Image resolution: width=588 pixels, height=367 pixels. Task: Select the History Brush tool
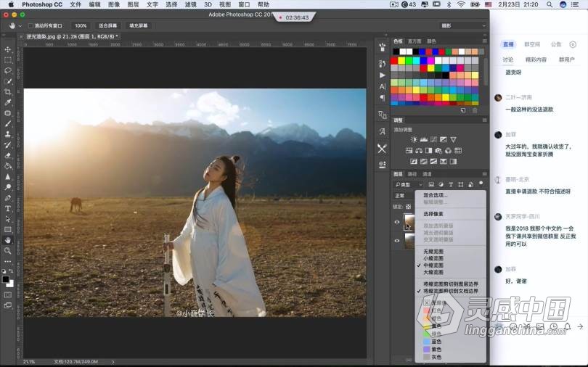(7, 144)
